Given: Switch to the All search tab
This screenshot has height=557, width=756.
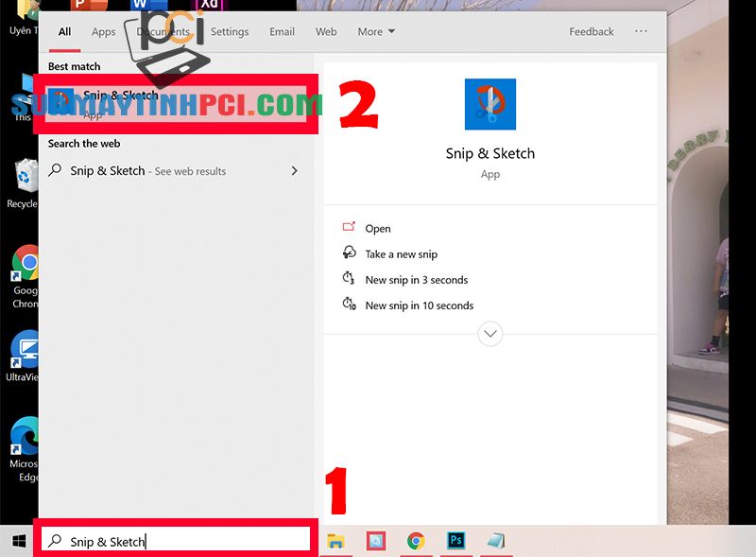Looking at the screenshot, I should point(64,32).
